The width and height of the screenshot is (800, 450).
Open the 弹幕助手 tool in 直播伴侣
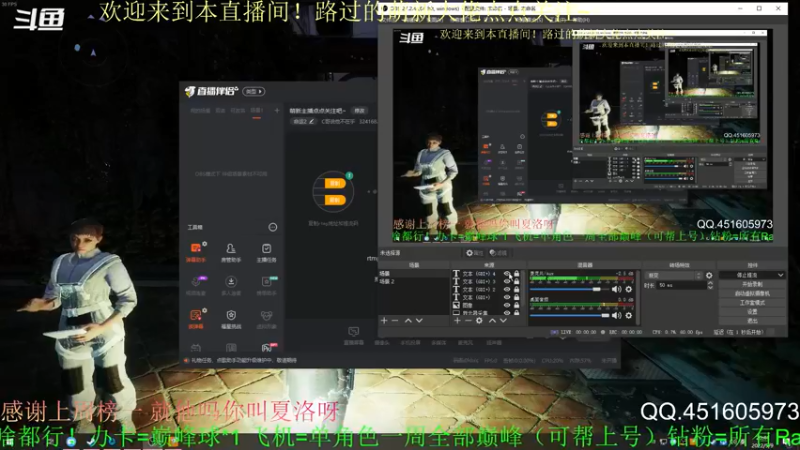(x=196, y=252)
